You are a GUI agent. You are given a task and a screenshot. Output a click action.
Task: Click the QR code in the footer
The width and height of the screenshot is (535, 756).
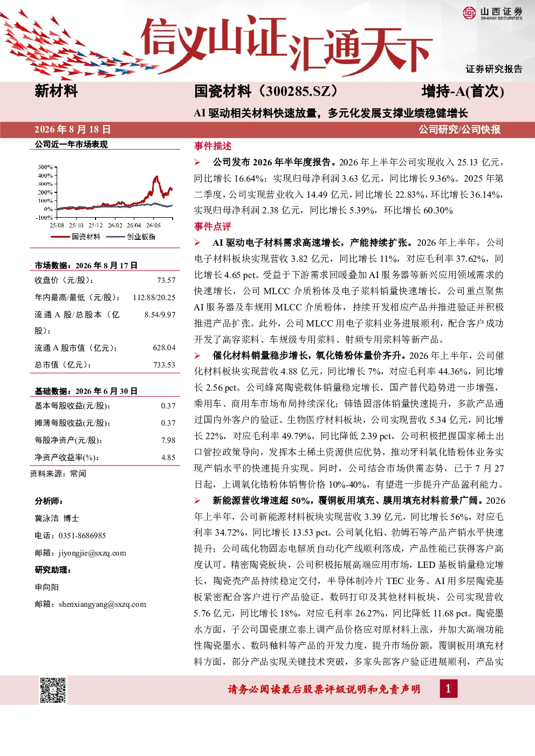click(x=53, y=690)
